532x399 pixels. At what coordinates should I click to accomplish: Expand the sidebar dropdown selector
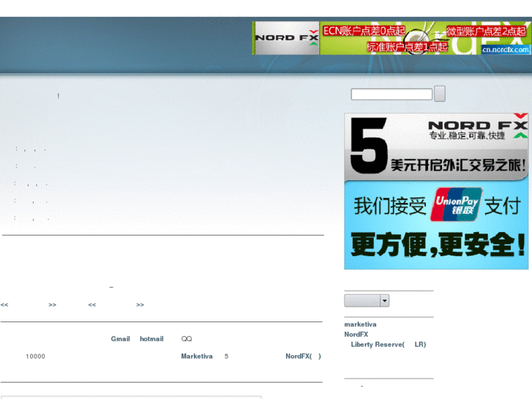(x=367, y=300)
